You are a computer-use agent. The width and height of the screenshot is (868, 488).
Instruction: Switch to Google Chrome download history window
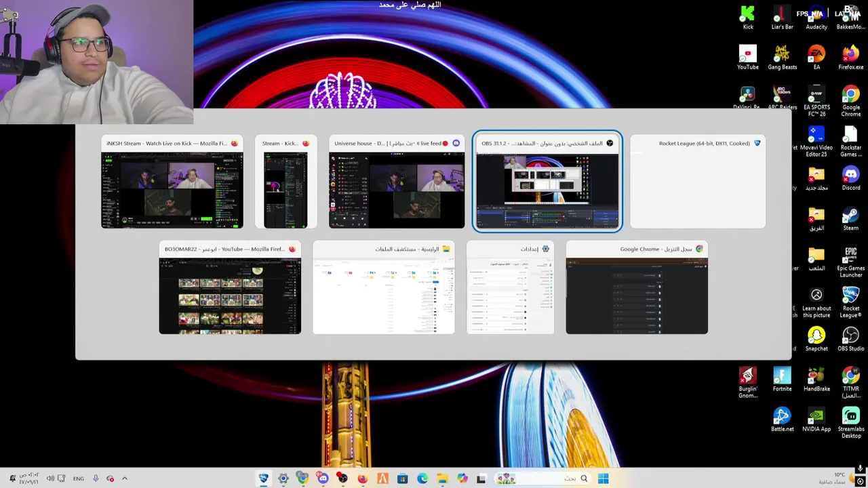637,288
